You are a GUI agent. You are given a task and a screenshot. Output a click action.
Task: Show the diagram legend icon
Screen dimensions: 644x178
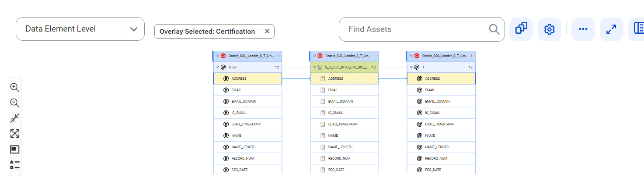click(x=14, y=165)
